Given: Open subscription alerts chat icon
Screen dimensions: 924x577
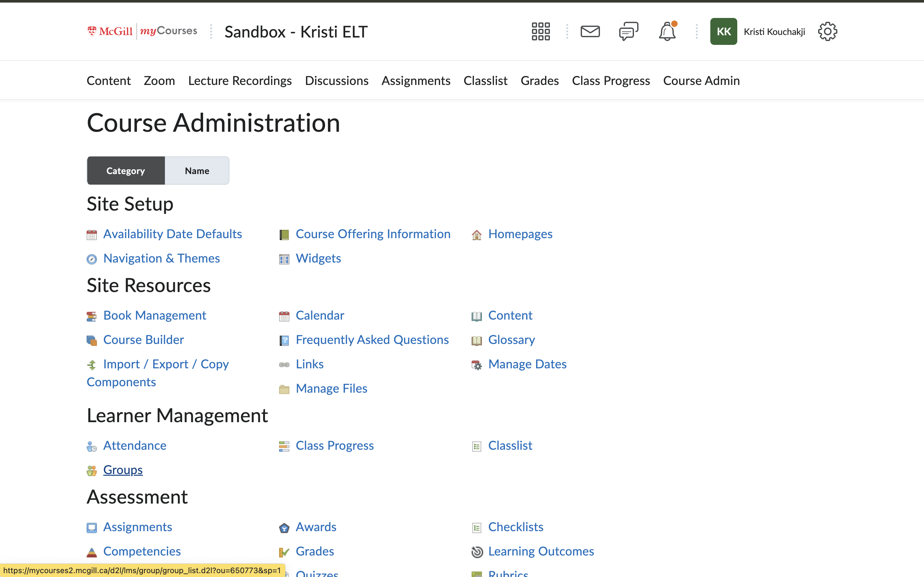Looking at the screenshot, I should (x=629, y=31).
